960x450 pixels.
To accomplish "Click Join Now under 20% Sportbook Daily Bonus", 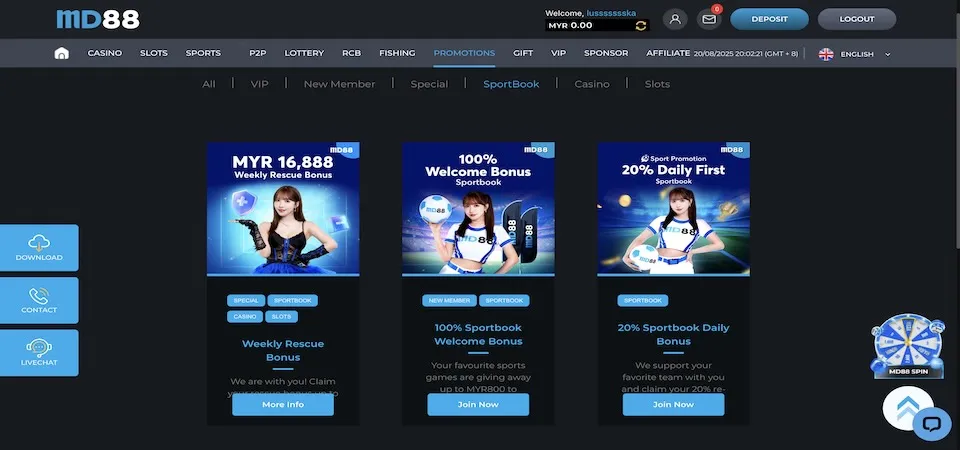I will tap(673, 405).
